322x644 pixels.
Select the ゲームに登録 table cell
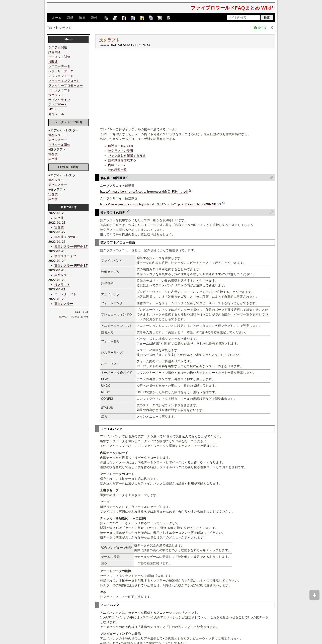(x=117, y=557)
